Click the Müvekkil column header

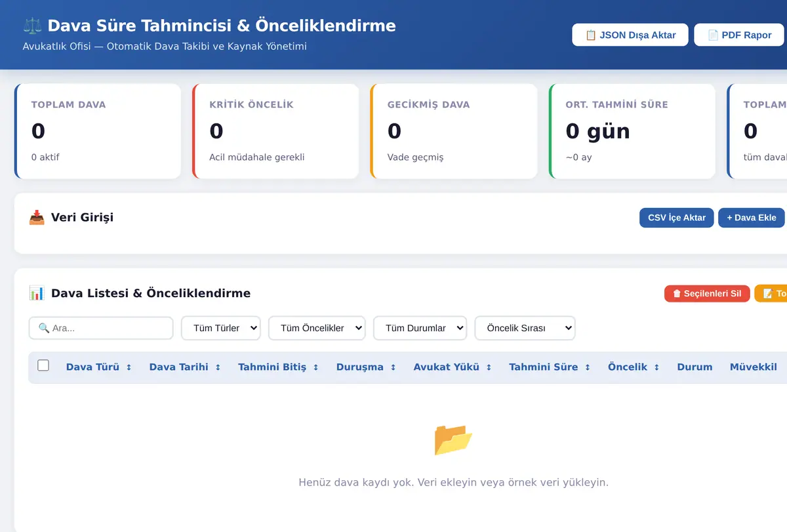coord(754,367)
